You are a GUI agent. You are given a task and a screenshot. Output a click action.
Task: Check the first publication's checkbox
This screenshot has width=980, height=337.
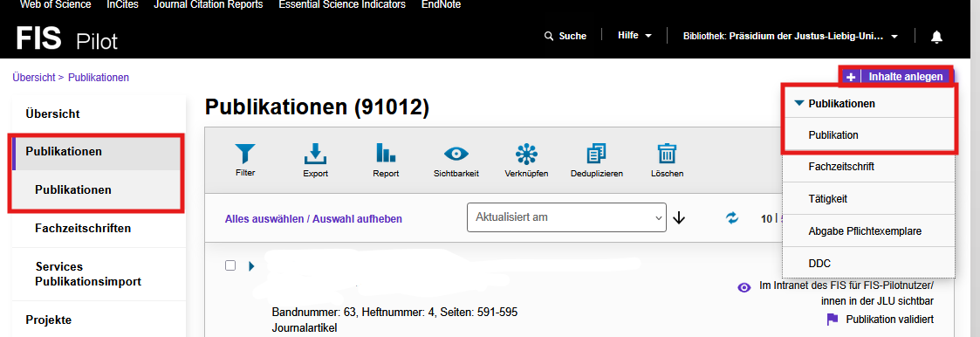click(x=230, y=265)
